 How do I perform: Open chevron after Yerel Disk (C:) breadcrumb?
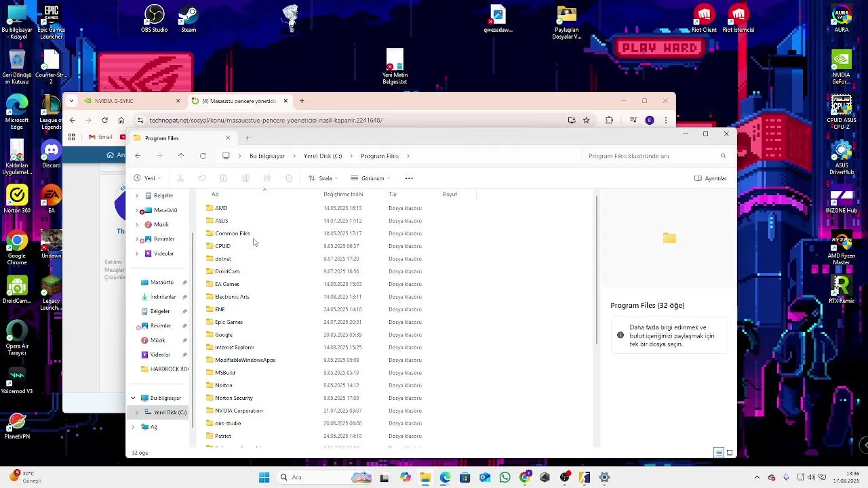coord(351,156)
